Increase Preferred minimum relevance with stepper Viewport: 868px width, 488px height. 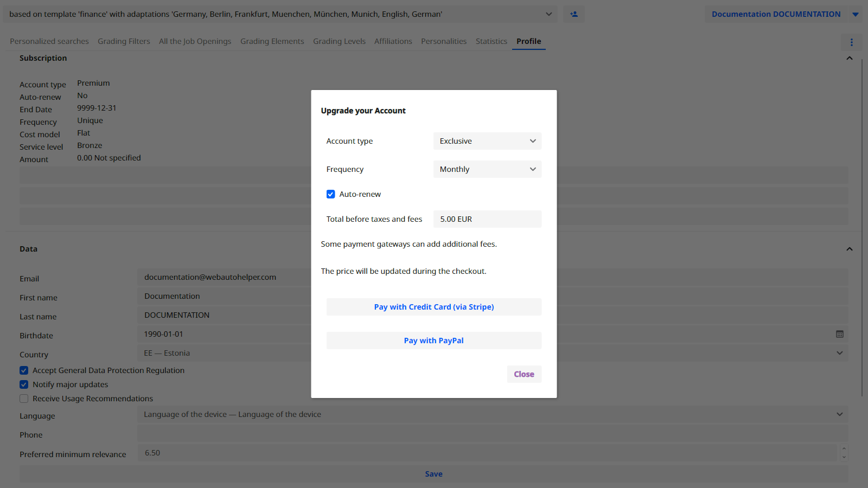coord(844,449)
